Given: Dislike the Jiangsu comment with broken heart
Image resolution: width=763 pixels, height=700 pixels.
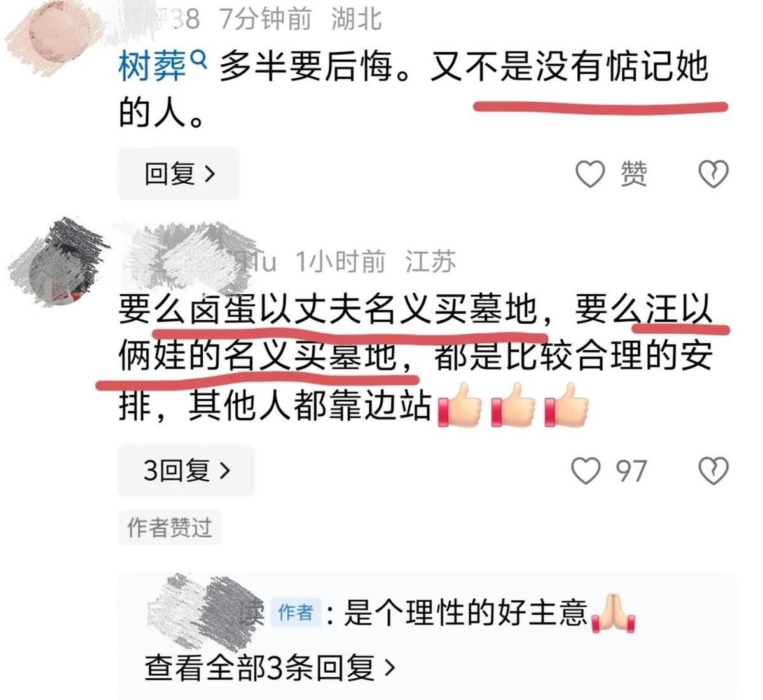Looking at the screenshot, I should click(713, 471).
